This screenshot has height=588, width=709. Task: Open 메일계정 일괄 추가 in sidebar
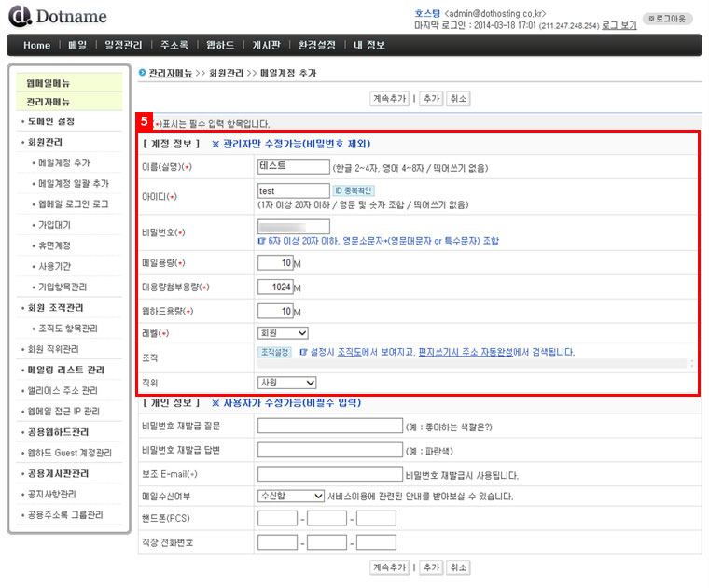click(74, 183)
